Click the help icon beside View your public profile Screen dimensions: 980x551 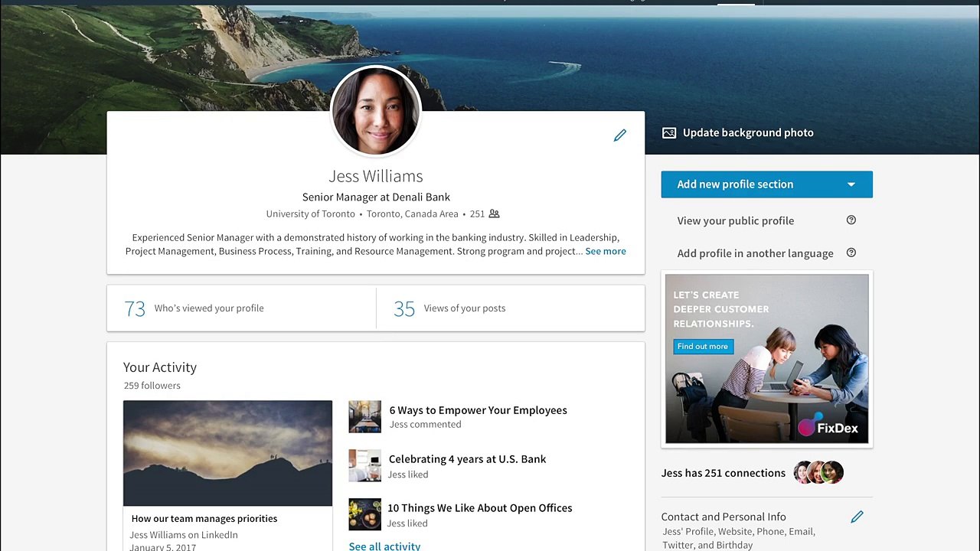[851, 220]
